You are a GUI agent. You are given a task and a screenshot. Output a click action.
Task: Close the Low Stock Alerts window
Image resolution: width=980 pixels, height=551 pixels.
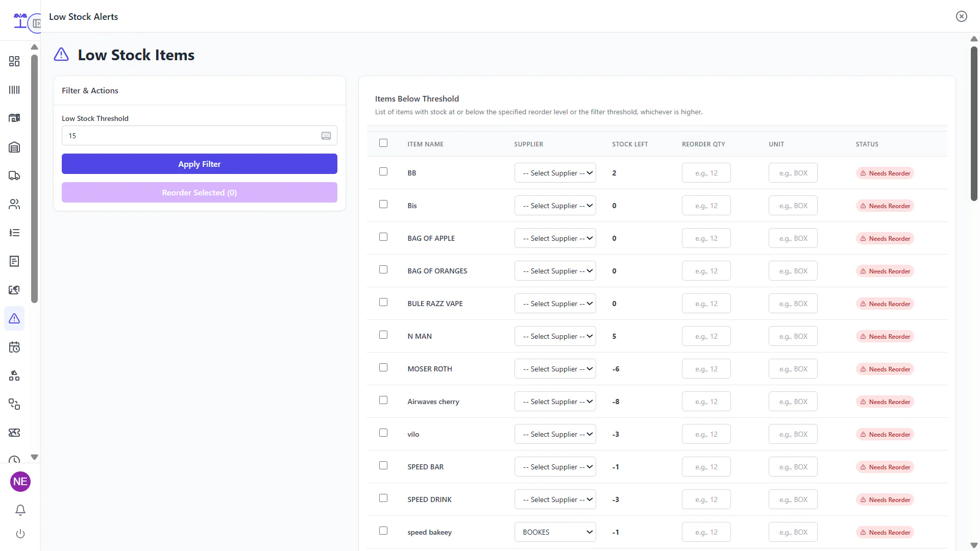click(962, 16)
